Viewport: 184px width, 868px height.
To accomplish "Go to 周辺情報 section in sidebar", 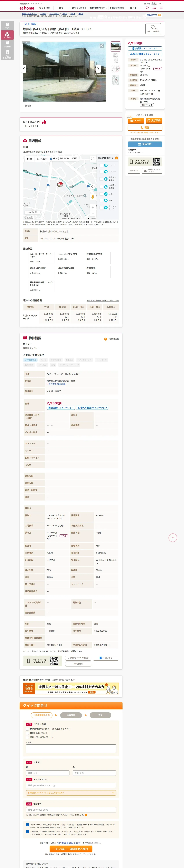I will pos(7,35).
